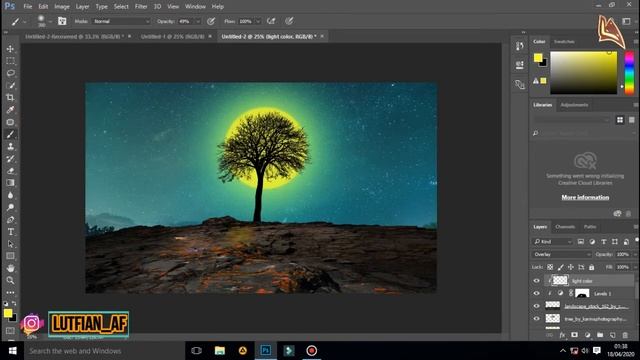Image resolution: width=640 pixels, height=360 pixels.
Task: Open the brush Opacity slider dropdown
Action: click(198, 21)
